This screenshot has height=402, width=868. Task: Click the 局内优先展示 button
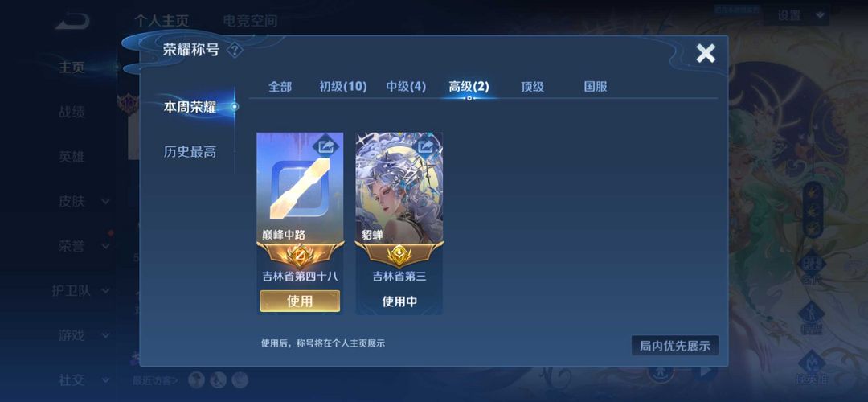tap(675, 346)
